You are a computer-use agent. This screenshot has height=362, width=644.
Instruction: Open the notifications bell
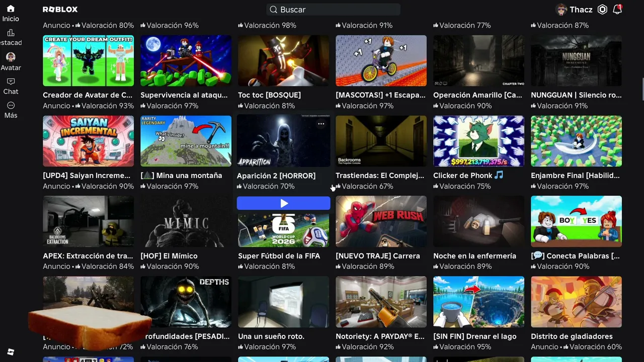click(617, 10)
